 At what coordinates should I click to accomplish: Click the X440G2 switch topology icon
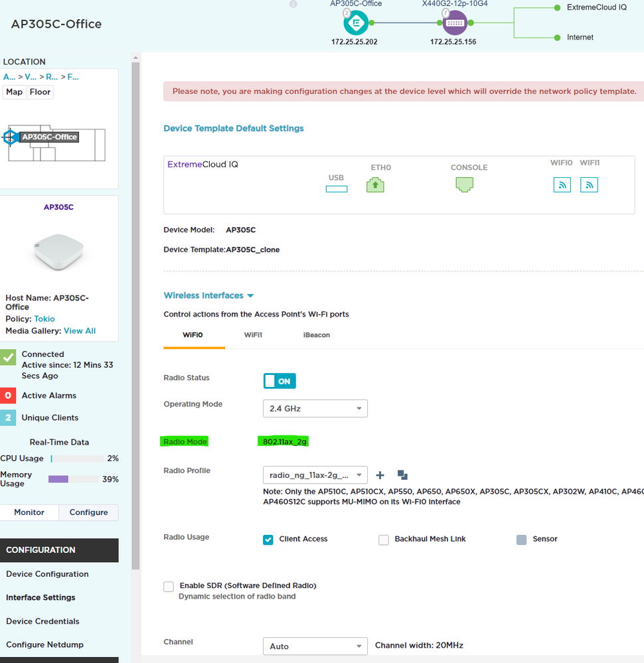coord(454,23)
